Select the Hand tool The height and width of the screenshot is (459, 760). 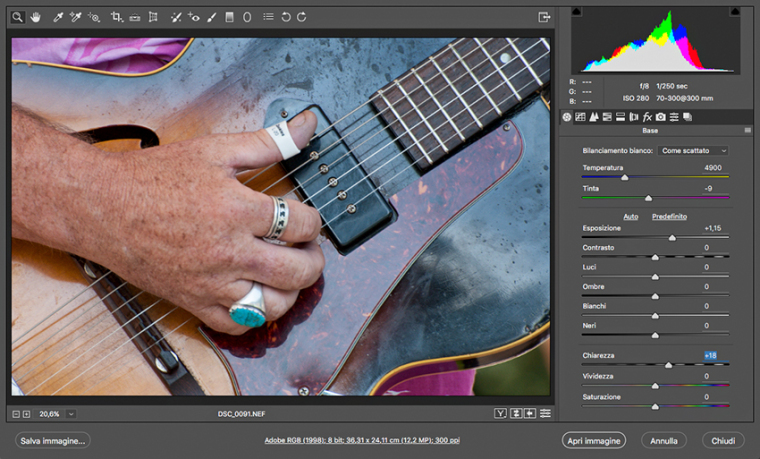click(37, 17)
